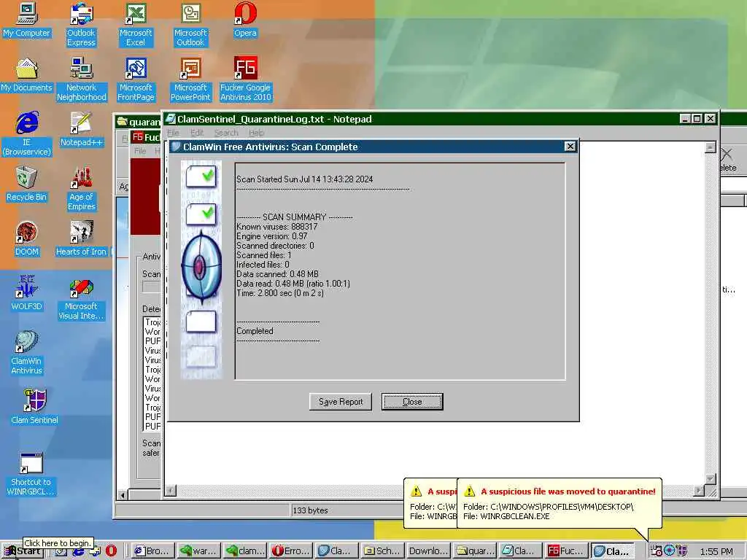Click Notepad vertical scrollbar down arrow

point(710,478)
